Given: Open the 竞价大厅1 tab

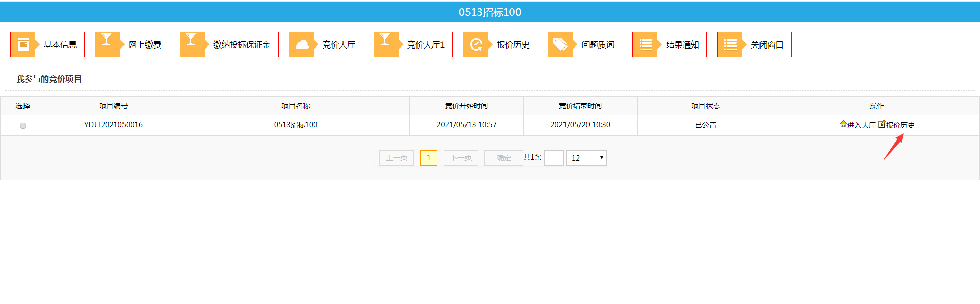Looking at the screenshot, I should [413, 44].
